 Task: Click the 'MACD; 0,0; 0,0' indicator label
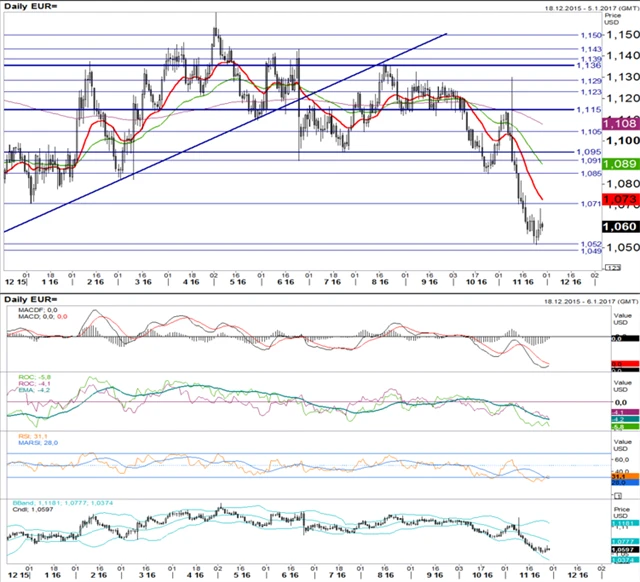(x=43, y=316)
